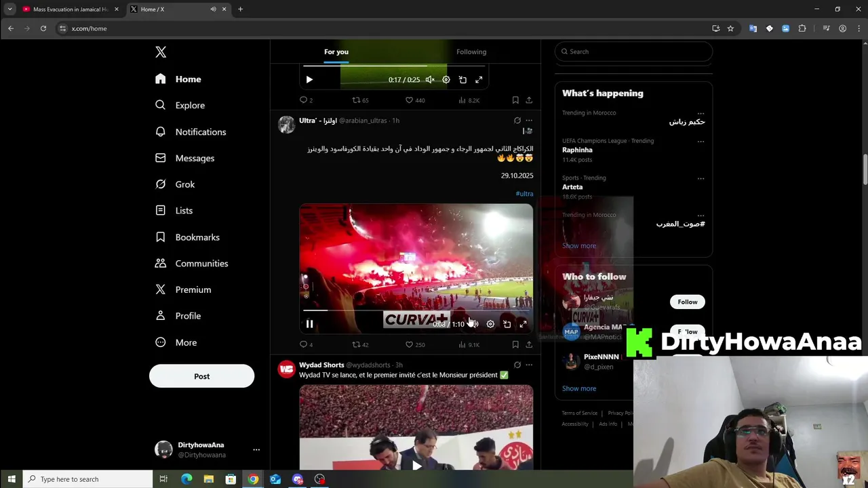Toggle picture-in-picture on Curva video
The height and width of the screenshot is (488, 868).
click(x=507, y=324)
